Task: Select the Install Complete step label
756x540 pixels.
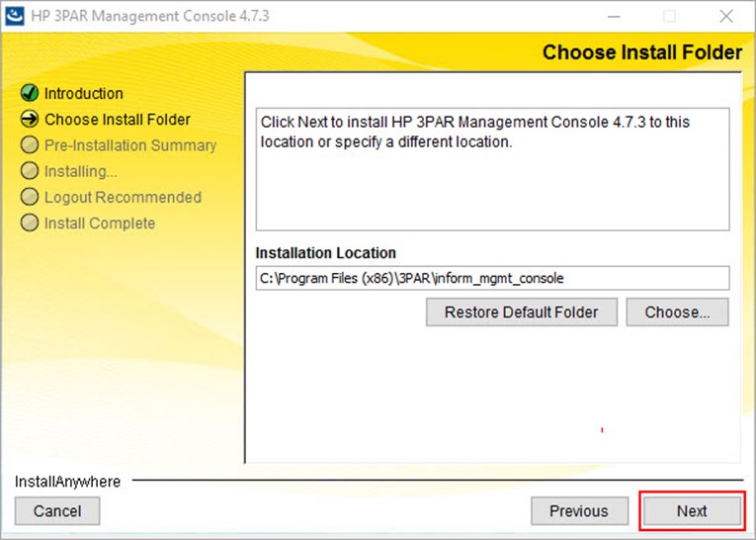Action: (100, 224)
